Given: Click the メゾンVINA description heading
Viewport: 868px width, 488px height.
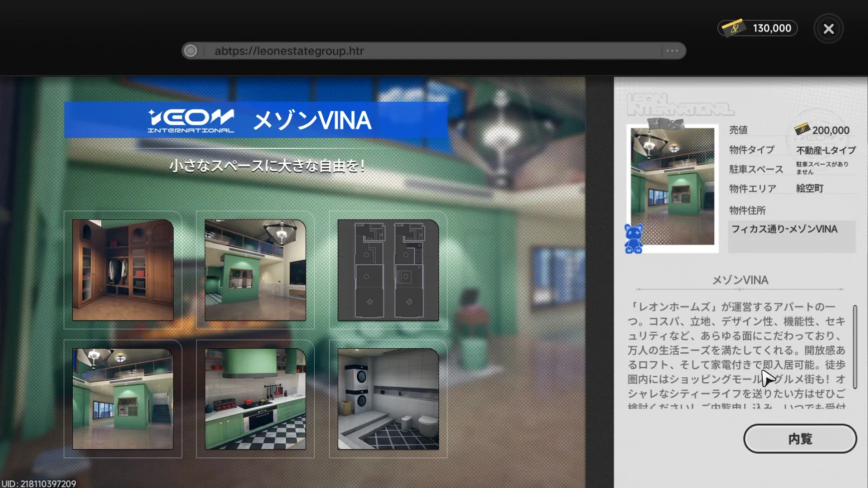Looking at the screenshot, I should 740,280.
